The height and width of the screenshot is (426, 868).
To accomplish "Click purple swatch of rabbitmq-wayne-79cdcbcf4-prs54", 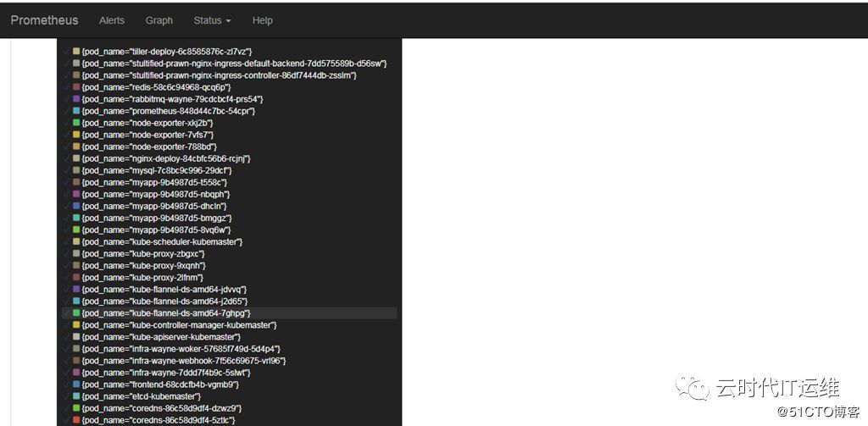I will 76,99.
